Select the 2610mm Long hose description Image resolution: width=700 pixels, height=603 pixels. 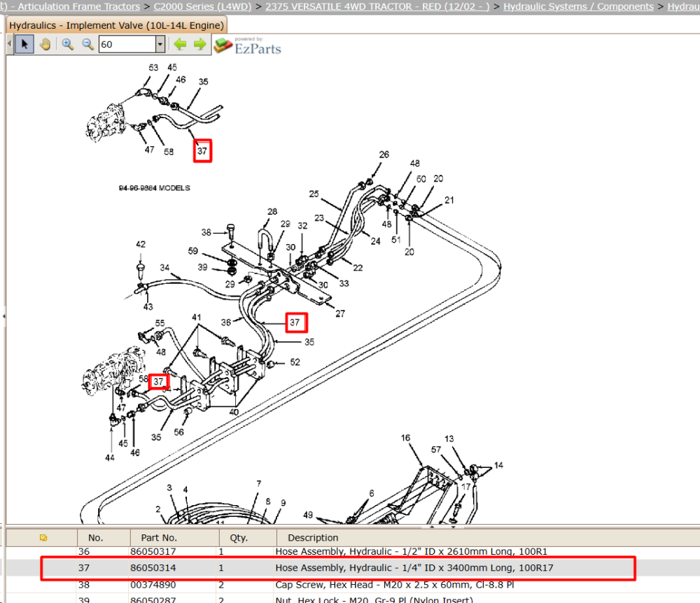411,551
